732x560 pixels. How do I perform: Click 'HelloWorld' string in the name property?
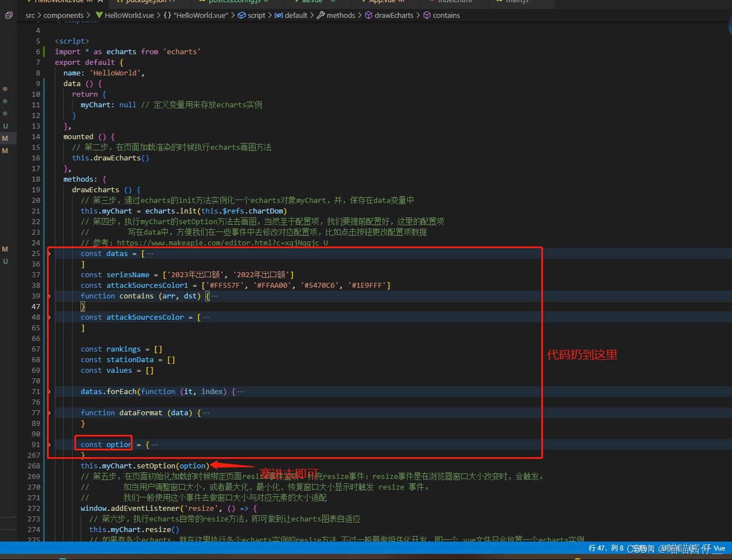tap(117, 73)
